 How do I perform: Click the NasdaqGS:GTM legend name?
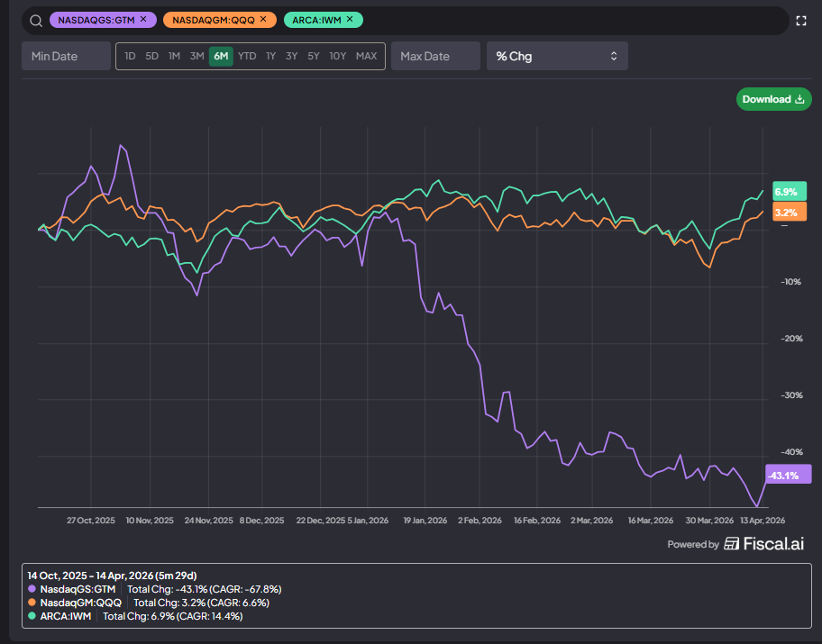coord(78,589)
